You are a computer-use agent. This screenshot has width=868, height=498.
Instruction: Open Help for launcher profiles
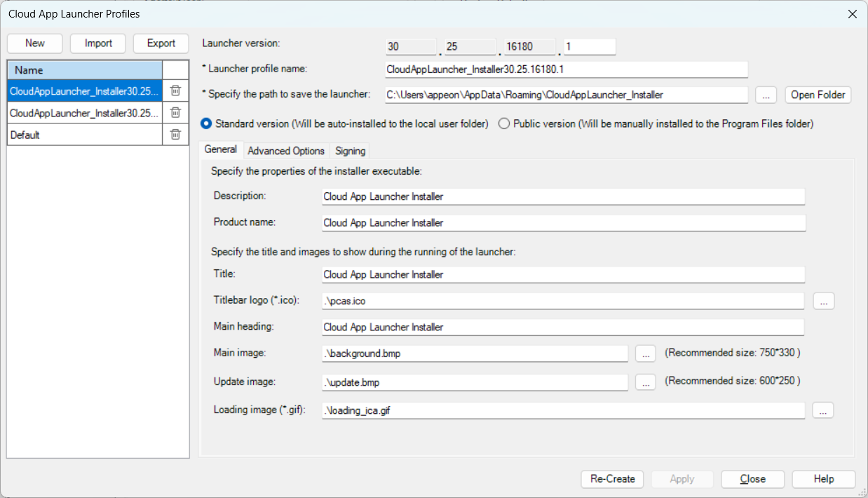click(x=823, y=479)
